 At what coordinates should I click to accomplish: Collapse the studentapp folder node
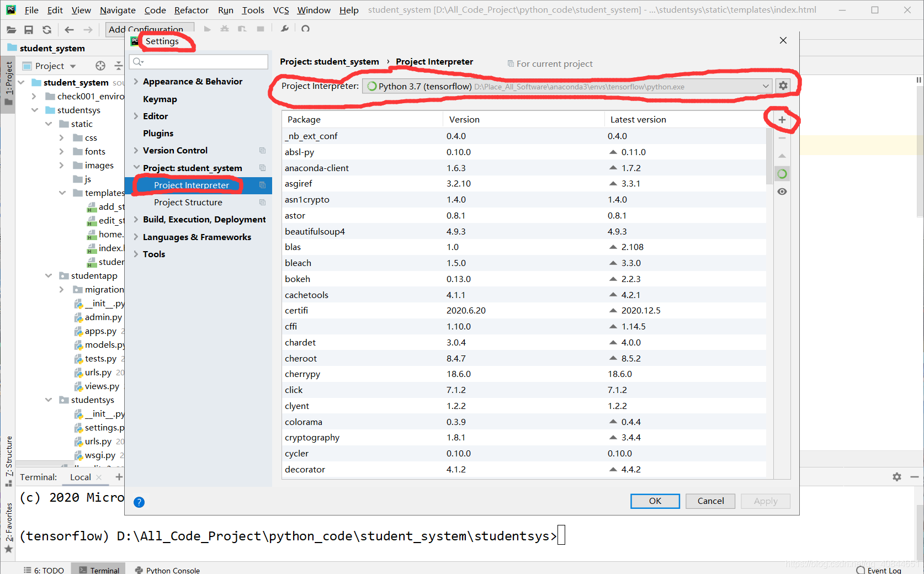(x=48, y=275)
